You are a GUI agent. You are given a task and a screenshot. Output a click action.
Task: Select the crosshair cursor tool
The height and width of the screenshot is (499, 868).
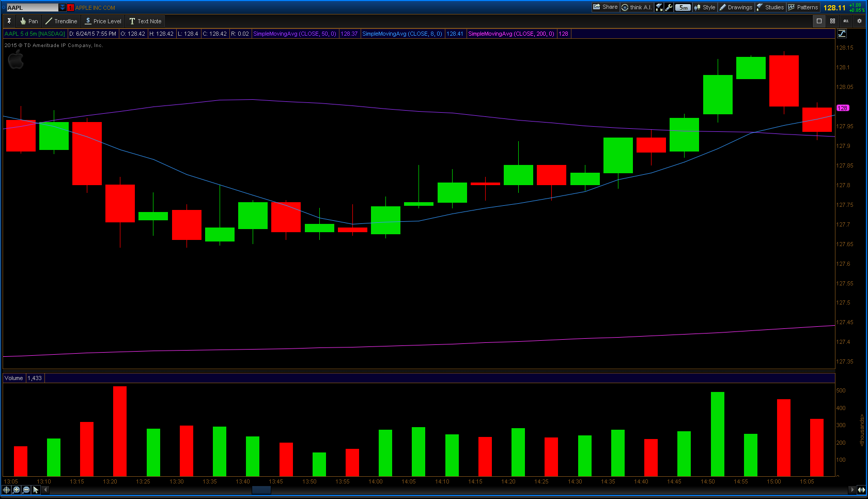pos(7,490)
